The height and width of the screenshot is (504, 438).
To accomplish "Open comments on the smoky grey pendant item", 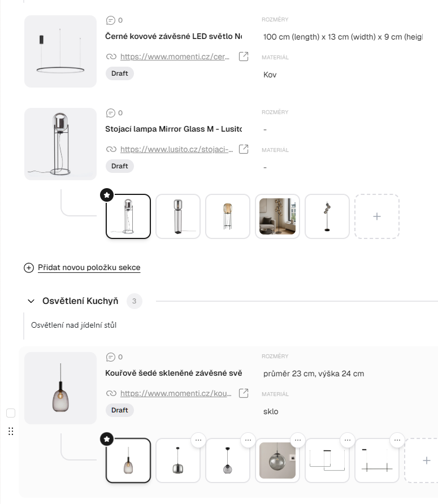I will [x=114, y=357].
